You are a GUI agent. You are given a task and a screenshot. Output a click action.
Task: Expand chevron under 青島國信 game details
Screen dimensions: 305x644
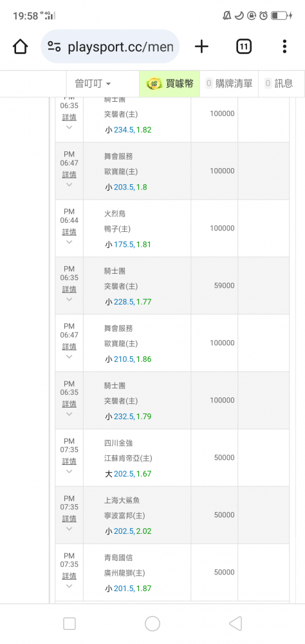(x=69, y=586)
